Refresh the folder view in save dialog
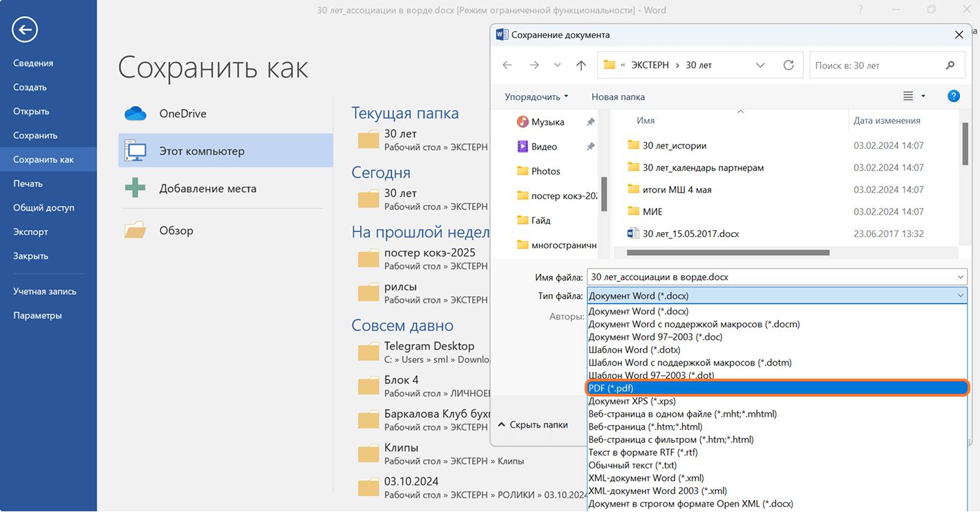980x512 pixels. click(789, 65)
